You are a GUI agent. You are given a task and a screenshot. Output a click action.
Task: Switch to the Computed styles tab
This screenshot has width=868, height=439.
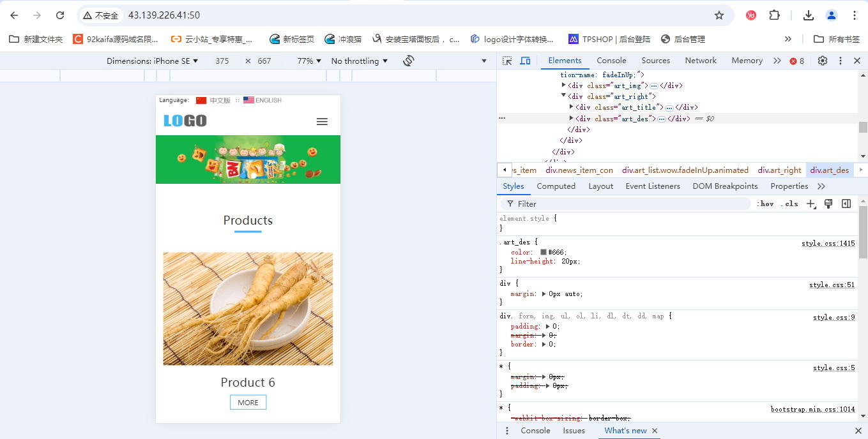556,186
